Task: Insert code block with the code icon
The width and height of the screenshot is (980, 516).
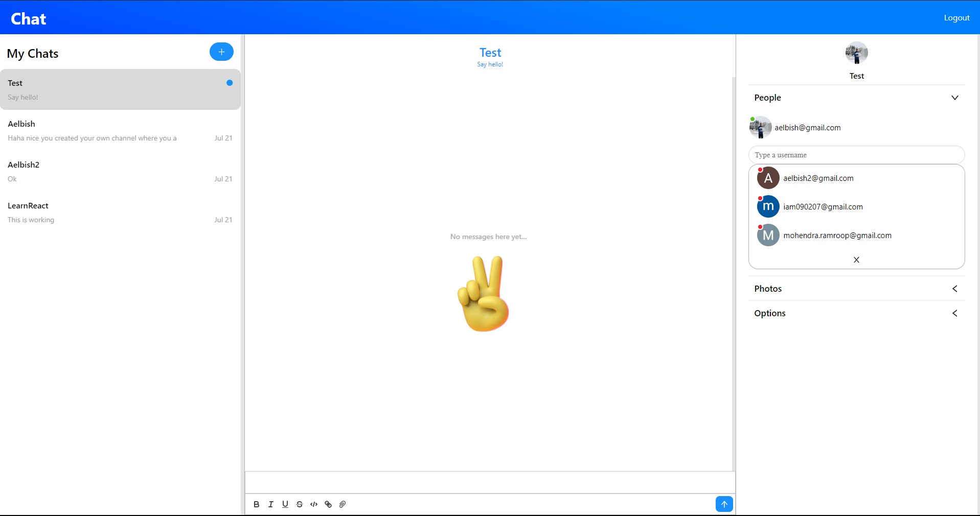Action: coord(314,504)
